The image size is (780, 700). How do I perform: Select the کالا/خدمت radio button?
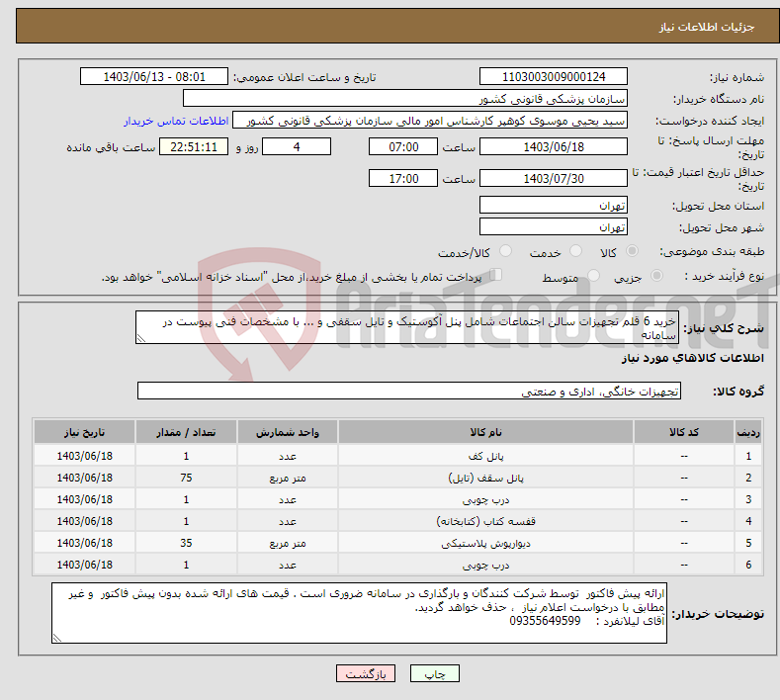tap(505, 251)
